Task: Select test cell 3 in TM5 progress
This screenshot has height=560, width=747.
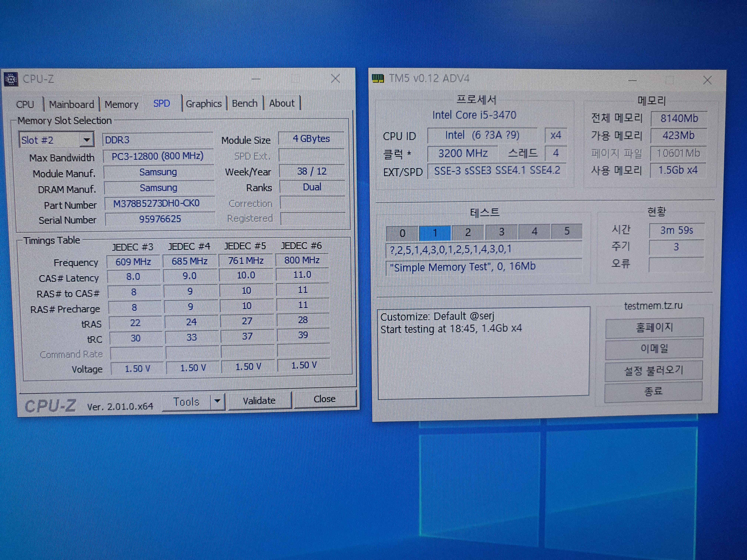Action: (x=501, y=231)
